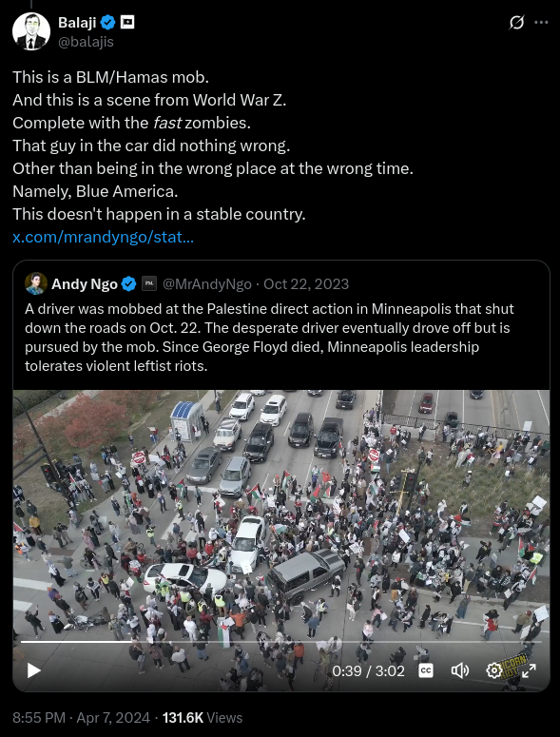
Task: Click Andy Ngo's small profile picture
Action: click(36, 283)
